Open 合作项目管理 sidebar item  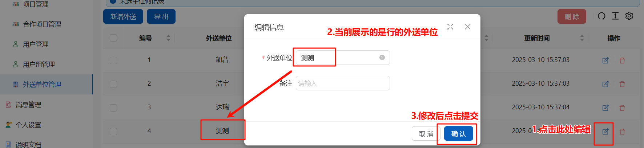42,24
